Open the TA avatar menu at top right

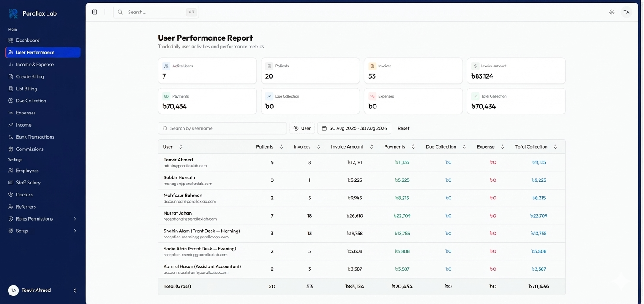pos(626,12)
